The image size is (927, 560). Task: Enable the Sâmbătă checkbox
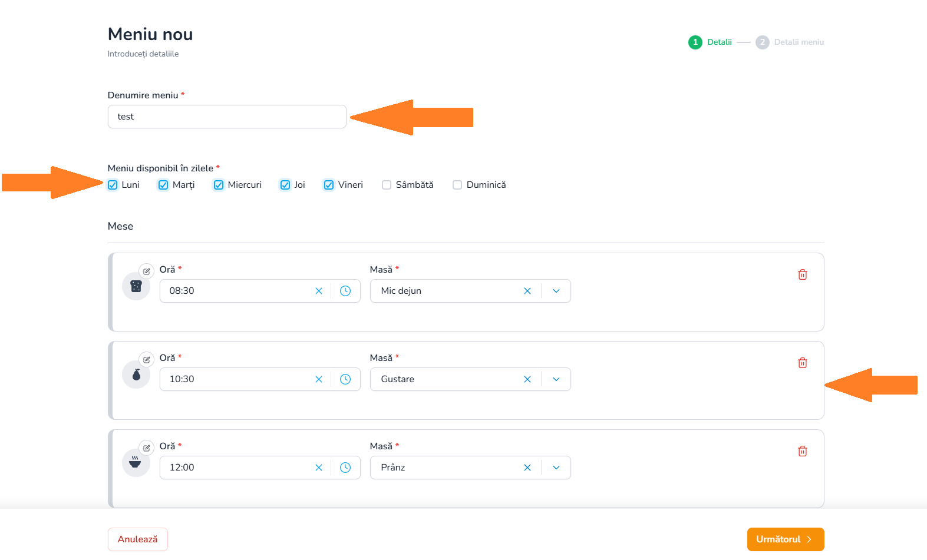(387, 185)
